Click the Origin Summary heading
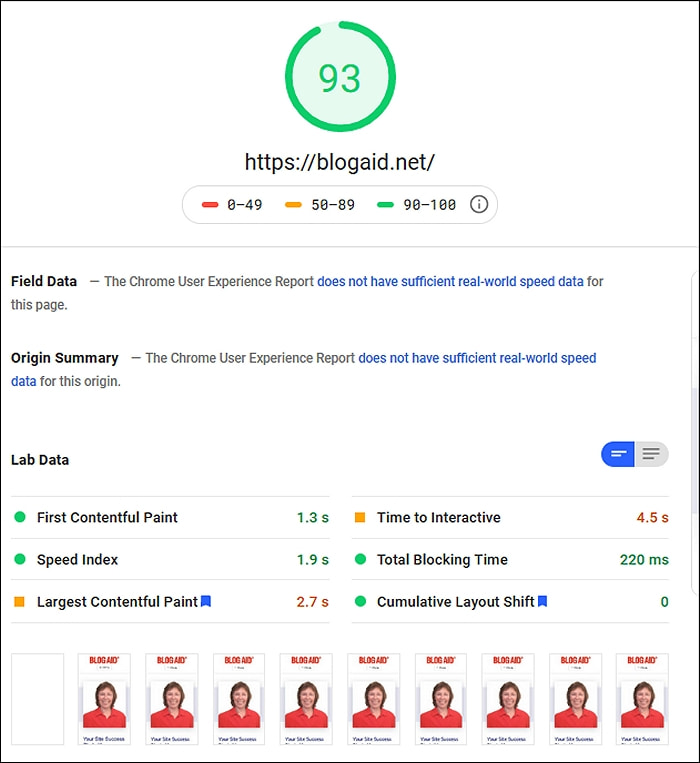This screenshot has width=700, height=763. point(65,358)
